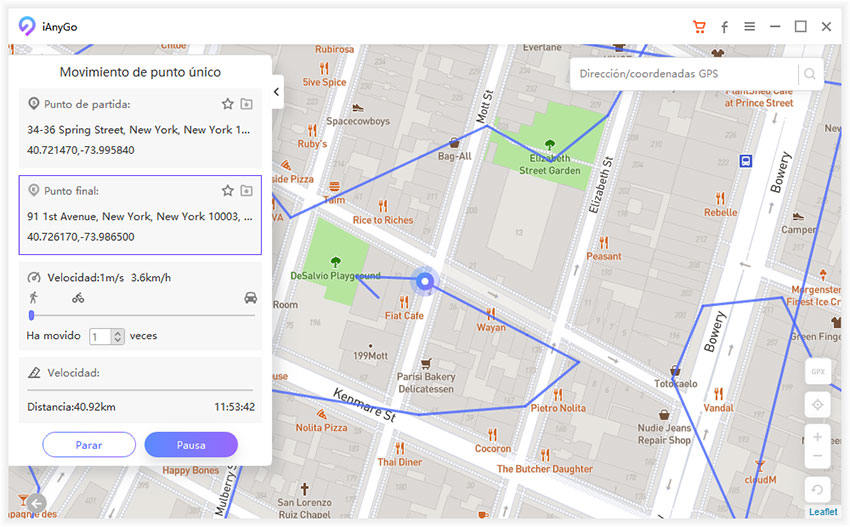Click the Movimiento de punto único title
The image size is (850, 527).
tap(140, 72)
